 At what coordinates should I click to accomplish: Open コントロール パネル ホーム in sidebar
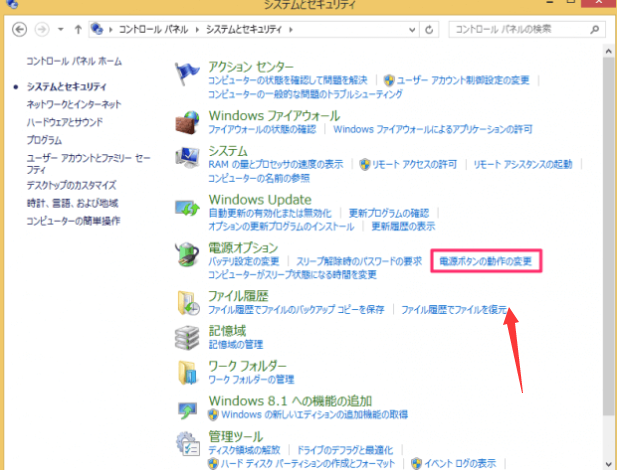pyautogui.click(x=74, y=61)
